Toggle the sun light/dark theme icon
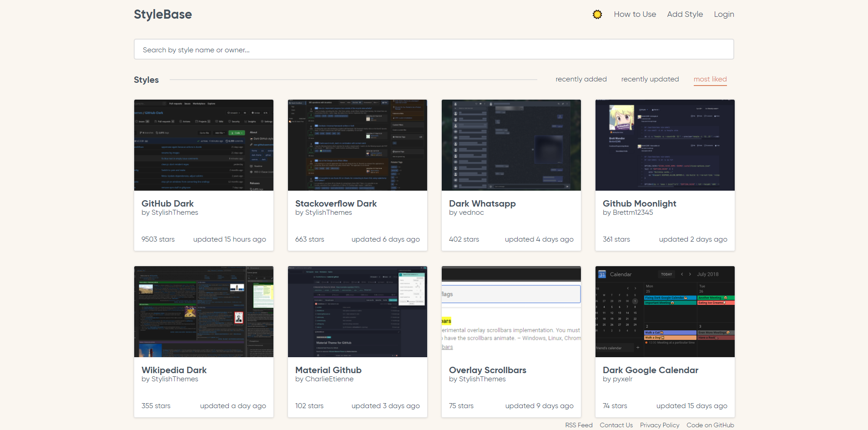The width and height of the screenshot is (868, 430). pos(597,15)
